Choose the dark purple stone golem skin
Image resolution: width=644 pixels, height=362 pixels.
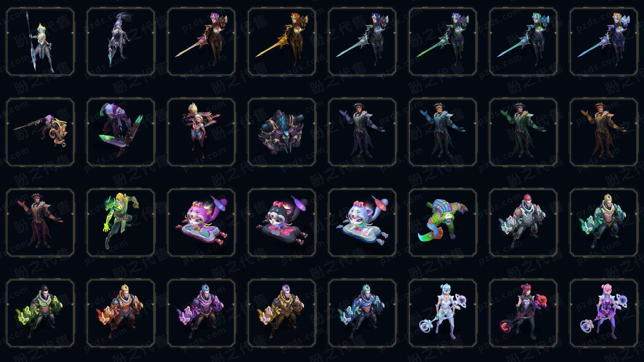click(282, 132)
